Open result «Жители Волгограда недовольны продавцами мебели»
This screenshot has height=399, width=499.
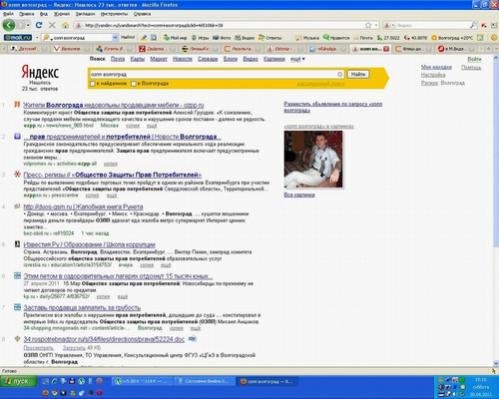(x=114, y=105)
